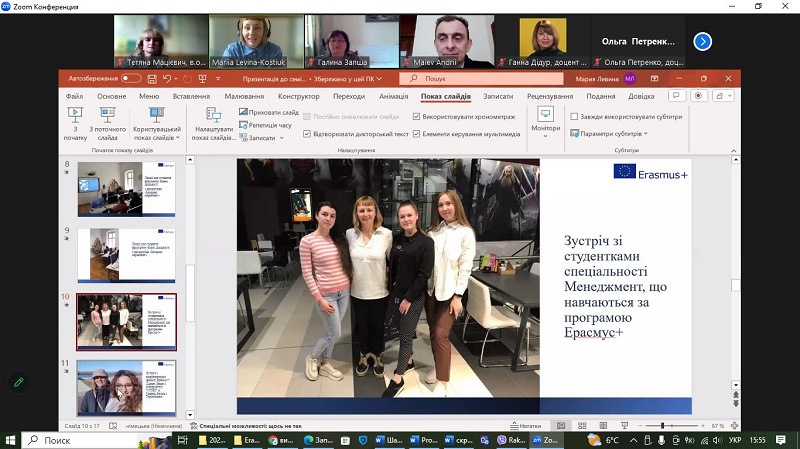The width and height of the screenshot is (800, 449).
Task: Open the Monitors dropdown
Action: (x=546, y=120)
